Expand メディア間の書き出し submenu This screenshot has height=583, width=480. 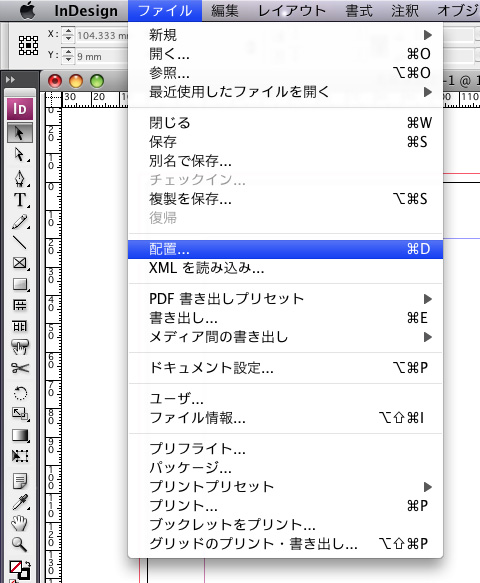(286, 337)
